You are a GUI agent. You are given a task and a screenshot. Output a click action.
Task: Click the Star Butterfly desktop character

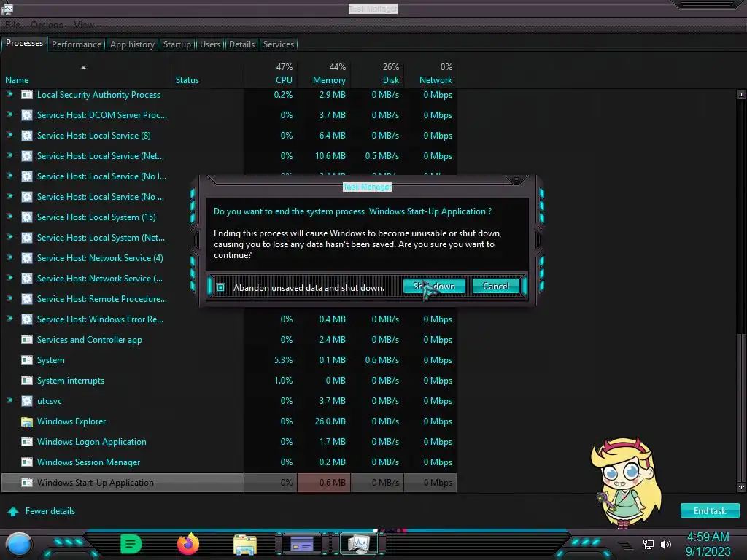(625, 483)
